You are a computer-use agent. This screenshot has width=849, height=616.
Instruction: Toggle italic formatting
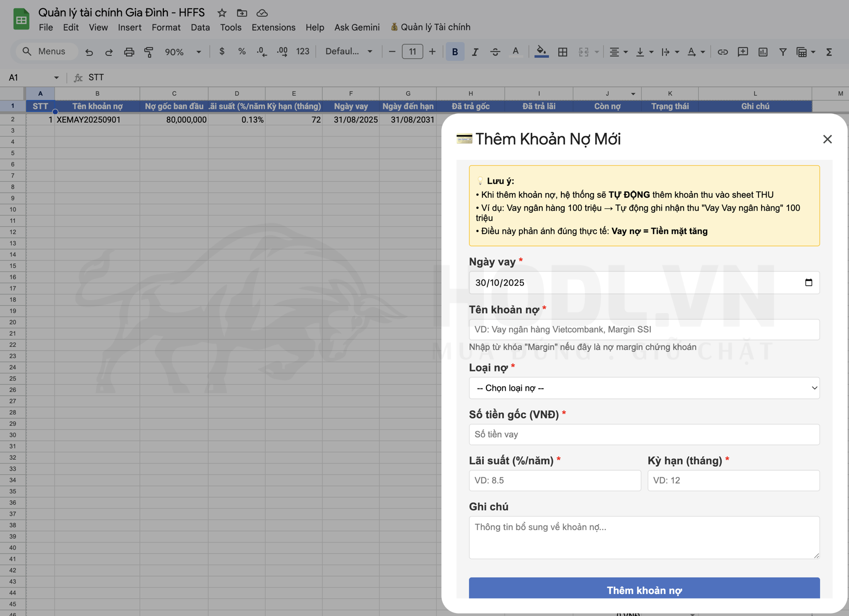(x=475, y=51)
